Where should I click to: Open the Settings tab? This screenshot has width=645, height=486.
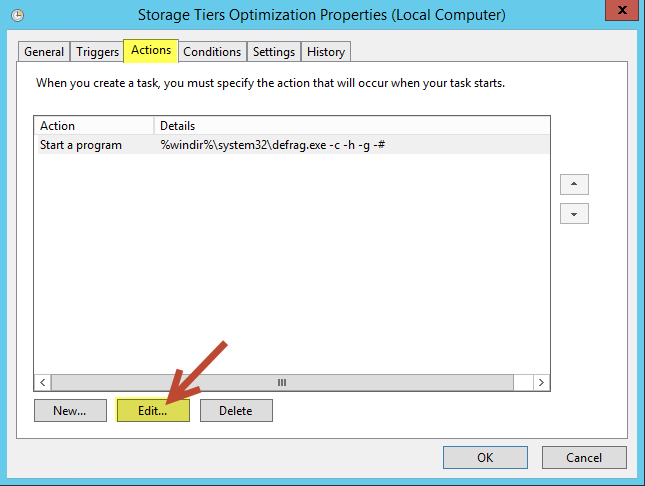pos(274,52)
